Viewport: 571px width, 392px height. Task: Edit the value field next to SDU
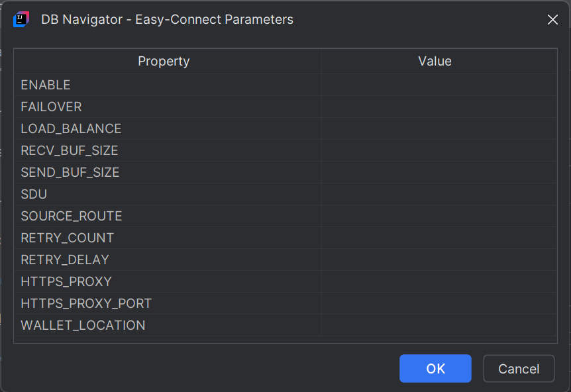[x=435, y=194]
